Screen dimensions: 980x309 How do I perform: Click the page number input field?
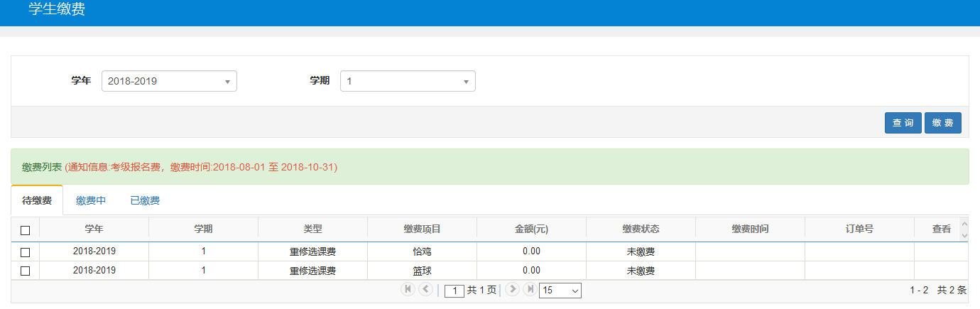(x=454, y=291)
